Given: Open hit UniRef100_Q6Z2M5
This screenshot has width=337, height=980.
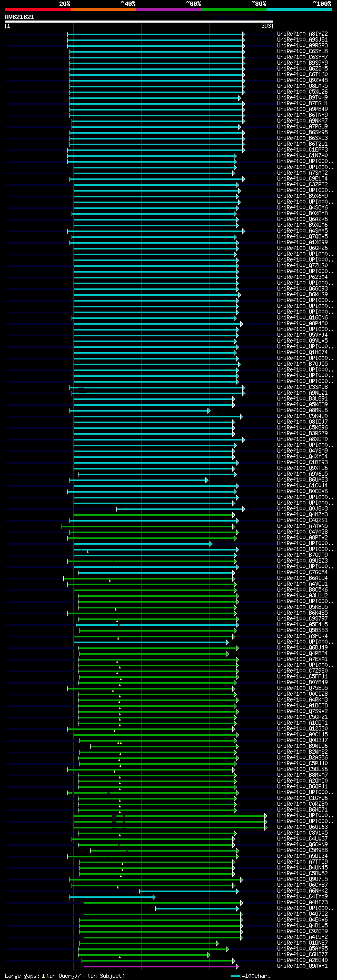Looking at the screenshot, I should tap(302, 68).
